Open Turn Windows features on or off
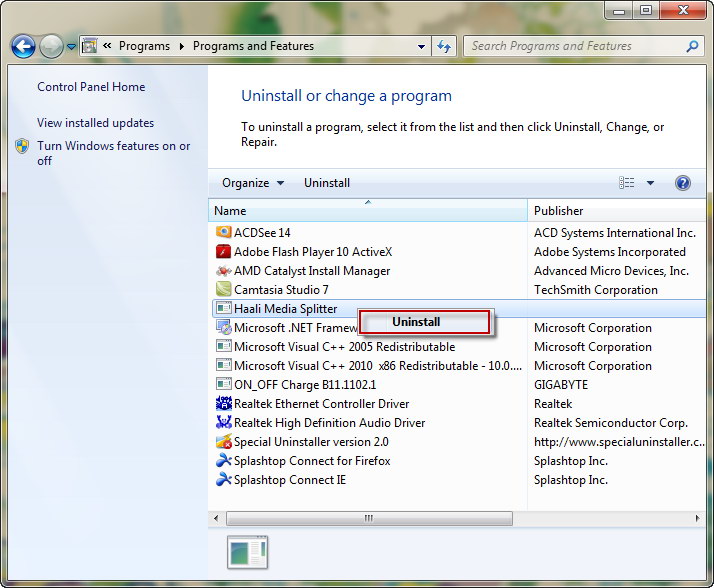Viewport: 714px width, 588px height. 113,153
